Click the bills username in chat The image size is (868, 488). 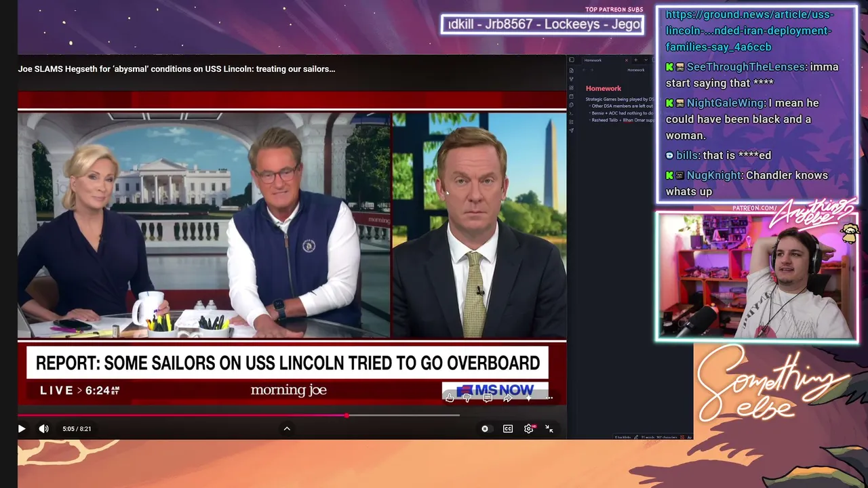pyautogui.click(x=687, y=155)
